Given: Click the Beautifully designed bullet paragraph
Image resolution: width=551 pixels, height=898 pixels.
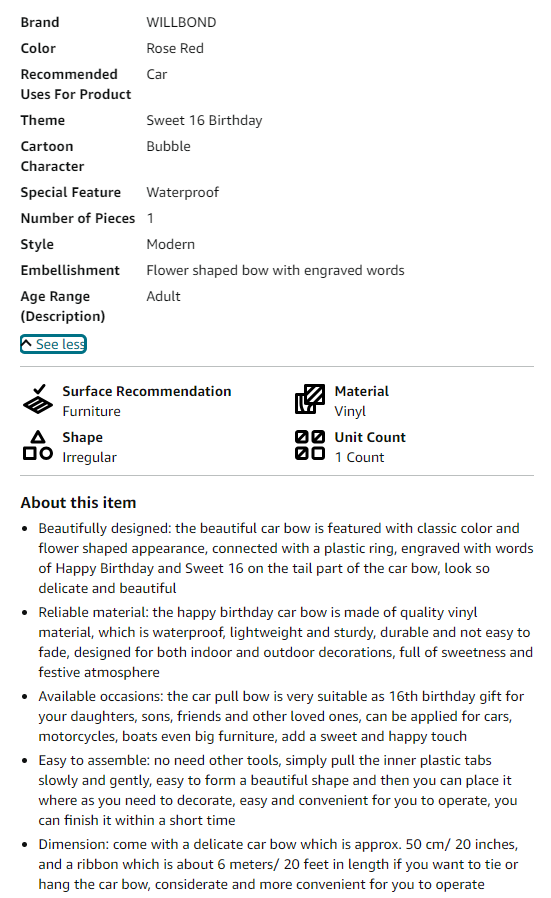Looking at the screenshot, I should (x=286, y=558).
